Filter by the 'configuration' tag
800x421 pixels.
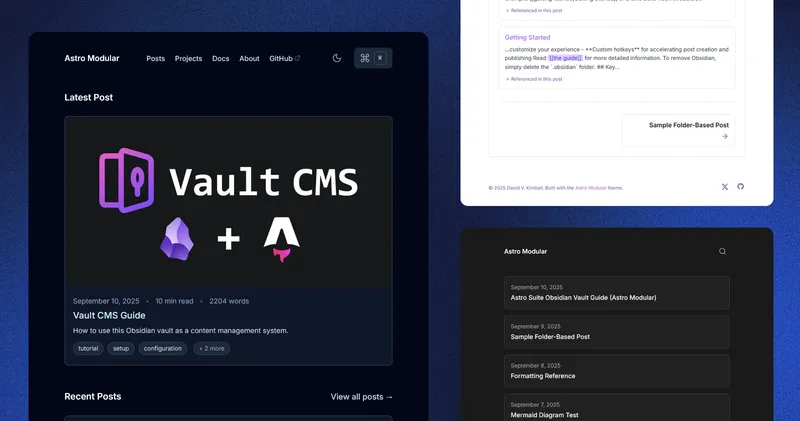pos(162,348)
